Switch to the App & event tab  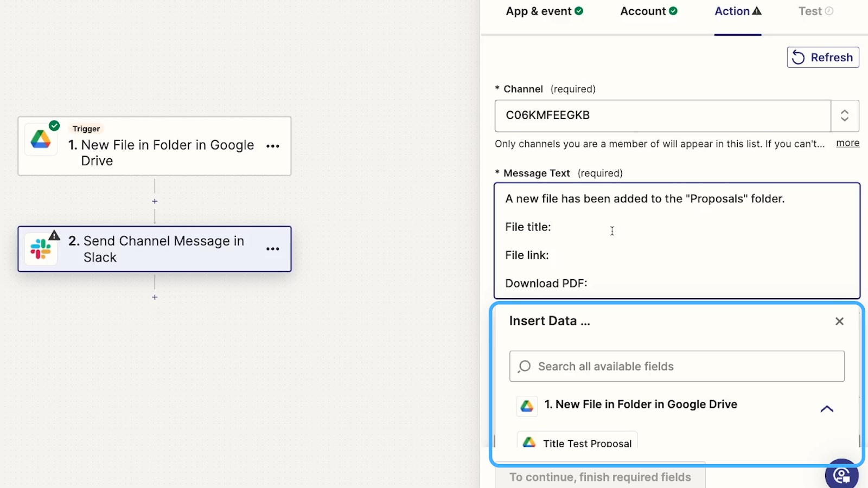(x=544, y=11)
